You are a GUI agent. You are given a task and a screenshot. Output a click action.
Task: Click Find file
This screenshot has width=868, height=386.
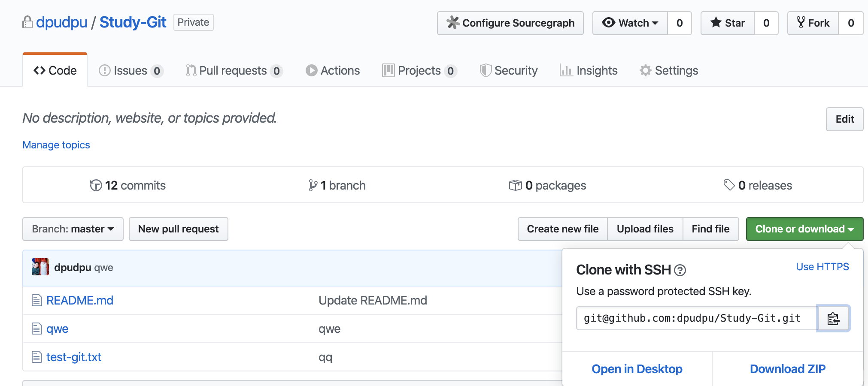[710, 229]
